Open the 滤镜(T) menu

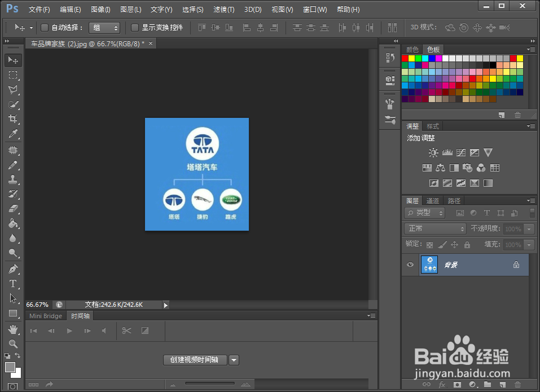pos(224,10)
